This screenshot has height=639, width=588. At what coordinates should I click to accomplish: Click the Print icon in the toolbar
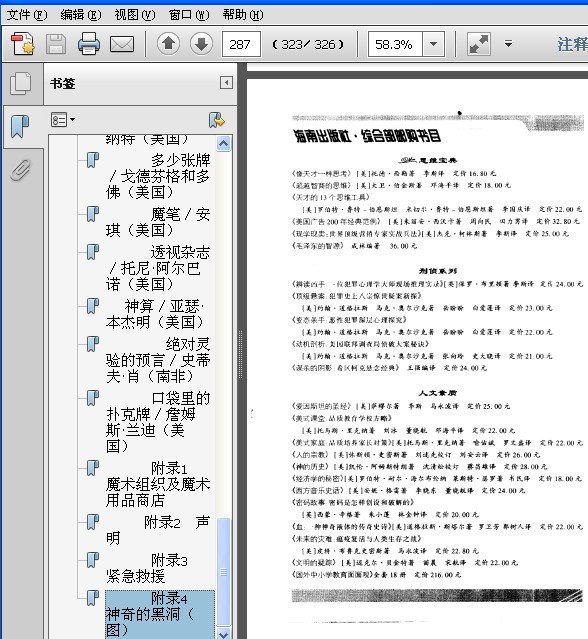89,44
